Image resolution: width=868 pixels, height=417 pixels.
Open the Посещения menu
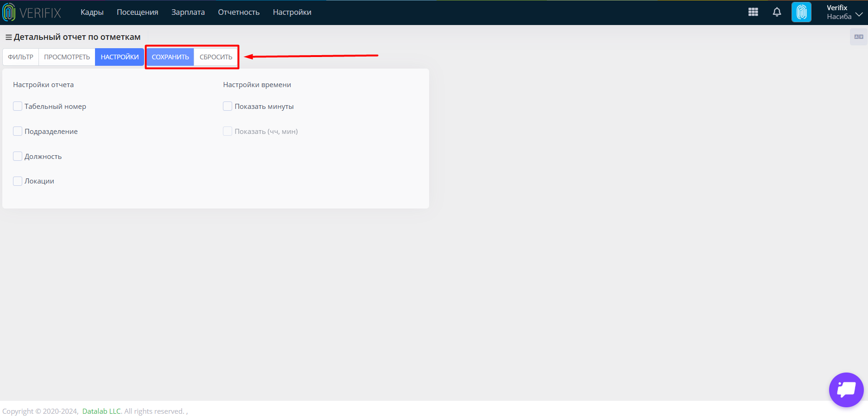click(x=137, y=12)
